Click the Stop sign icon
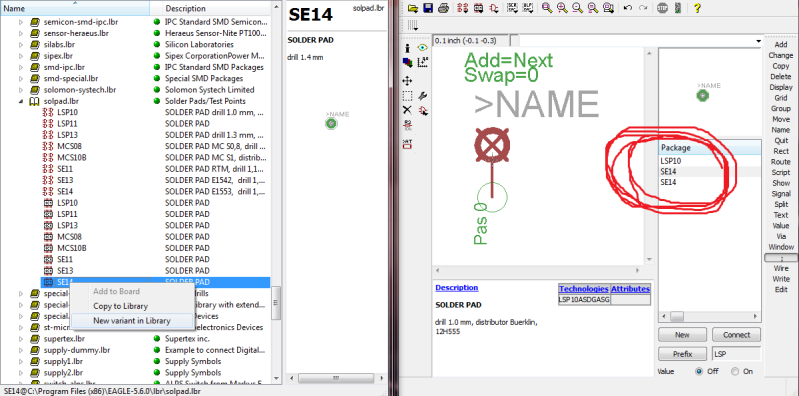 pyautogui.click(x=662, y=8)
